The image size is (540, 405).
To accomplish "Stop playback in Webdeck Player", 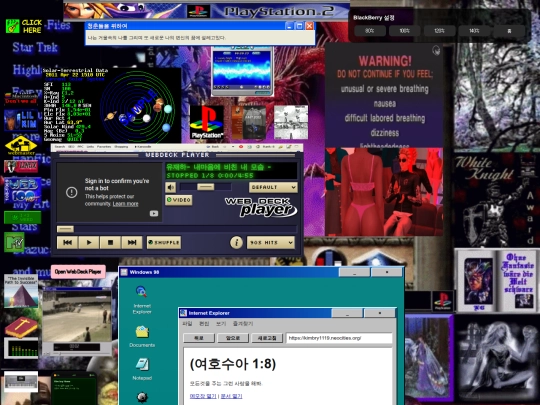I will 110,242.
